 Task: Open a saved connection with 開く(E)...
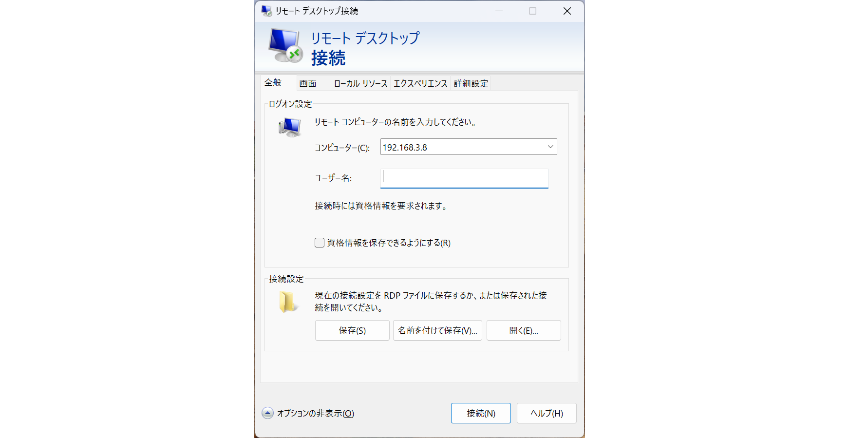click(524, 330)
